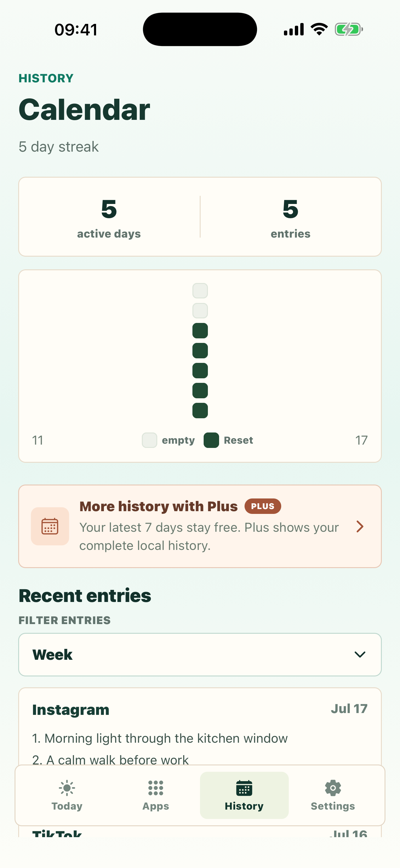Tap the PLUS badge label

click(x=263, y=506)
